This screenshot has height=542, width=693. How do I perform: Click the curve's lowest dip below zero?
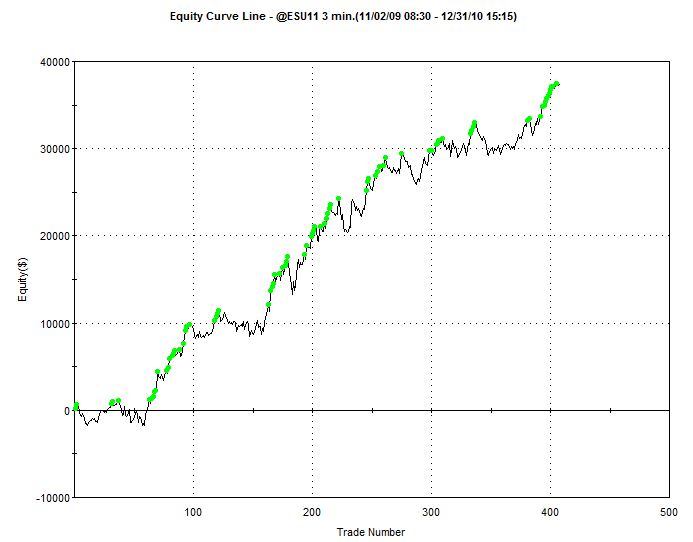(144, 425)
